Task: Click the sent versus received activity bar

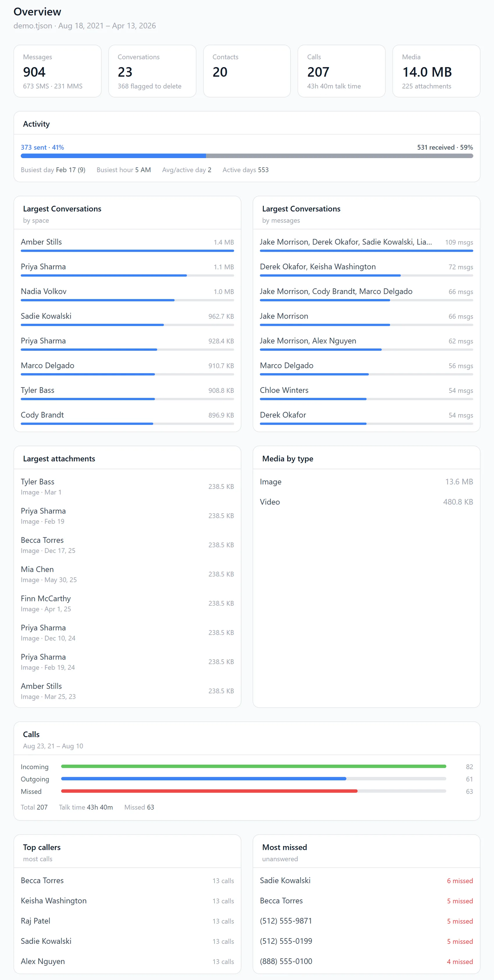Action: point(247,156)
